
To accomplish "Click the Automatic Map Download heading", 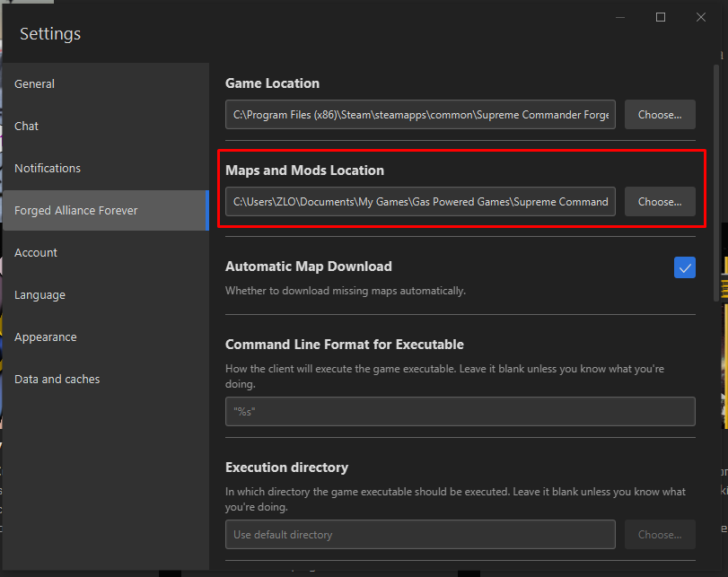I will (309, 267).
